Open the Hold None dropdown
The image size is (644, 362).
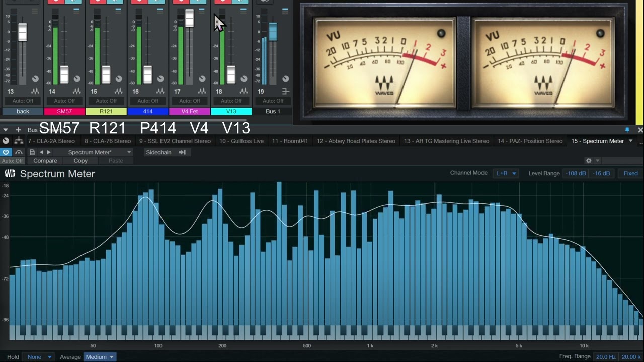pos(39,357)
